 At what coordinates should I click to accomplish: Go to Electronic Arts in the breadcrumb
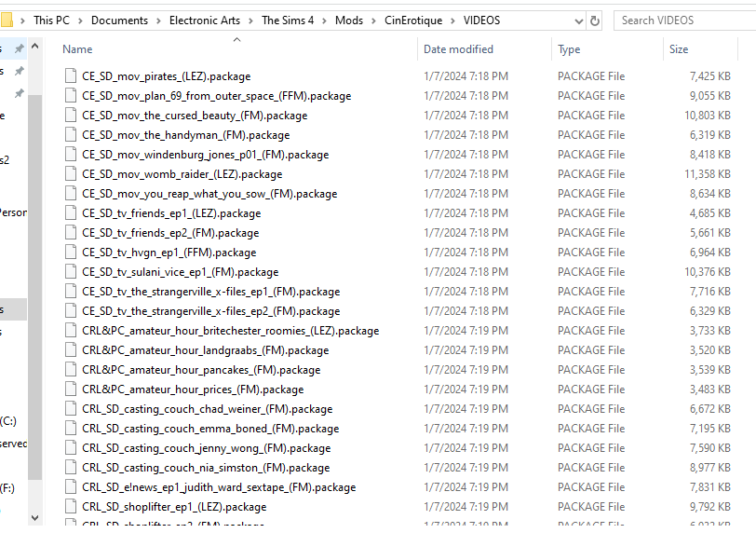tap(205, 20)
